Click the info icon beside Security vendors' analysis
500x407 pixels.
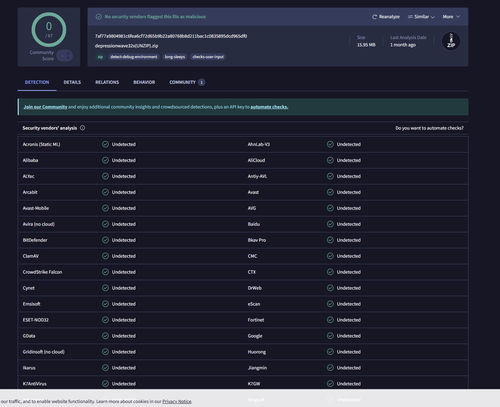coord(82,128)
